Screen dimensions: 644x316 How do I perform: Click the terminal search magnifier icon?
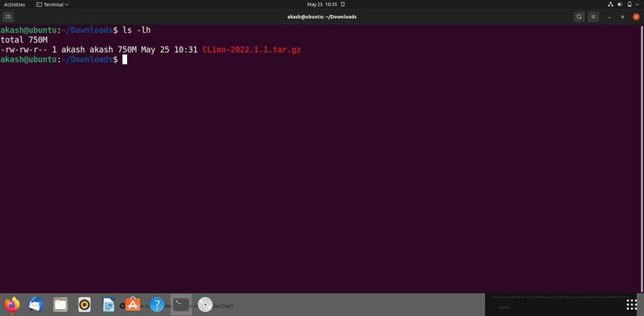coord(579,17)
